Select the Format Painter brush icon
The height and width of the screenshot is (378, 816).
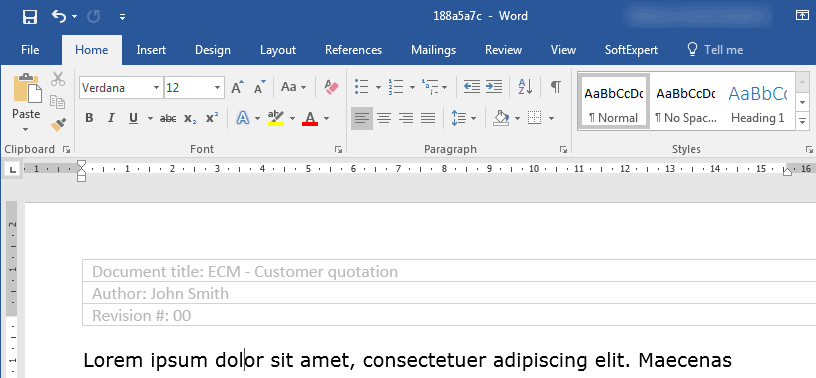point(58,125)
